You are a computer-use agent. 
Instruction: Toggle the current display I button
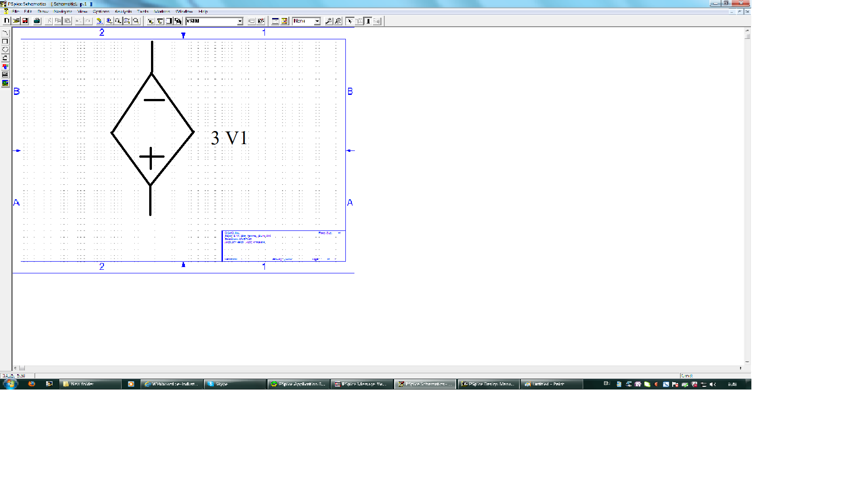[368, 21]
